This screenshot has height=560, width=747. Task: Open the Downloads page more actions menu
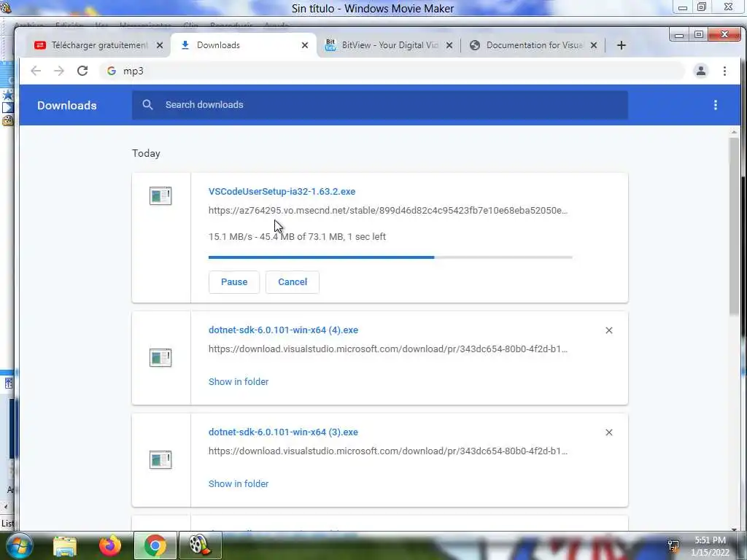pos(715,105)
